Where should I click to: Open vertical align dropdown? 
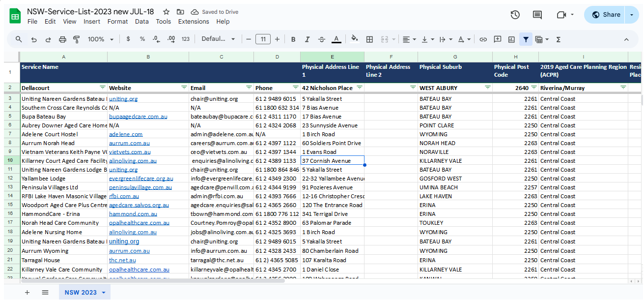click(428, 39)
